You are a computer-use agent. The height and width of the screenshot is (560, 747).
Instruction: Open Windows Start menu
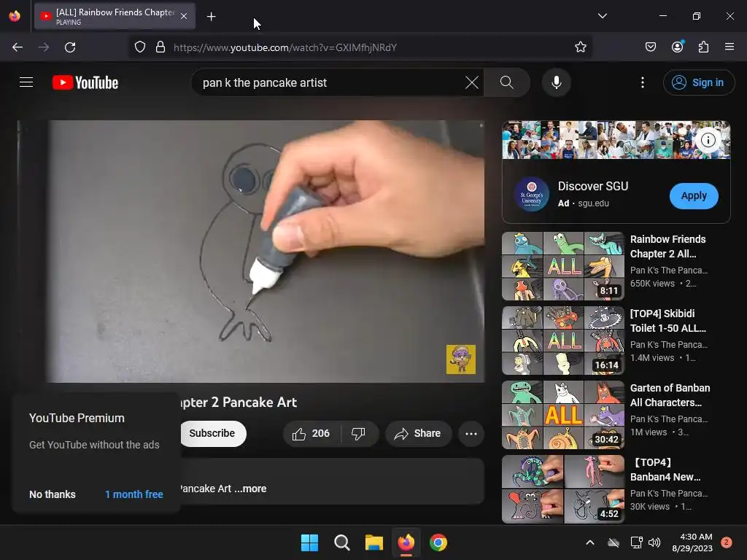(309, 542)
